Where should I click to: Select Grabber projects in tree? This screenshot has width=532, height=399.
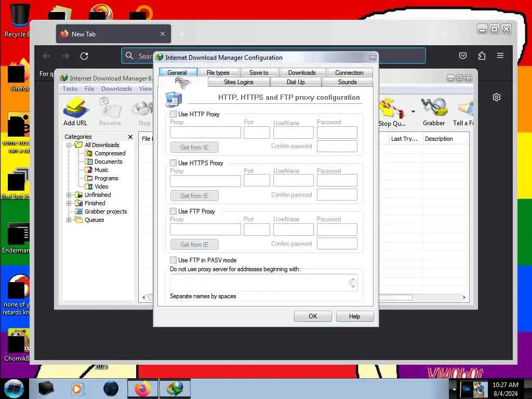pyautogui.click(x=106, y=212)
